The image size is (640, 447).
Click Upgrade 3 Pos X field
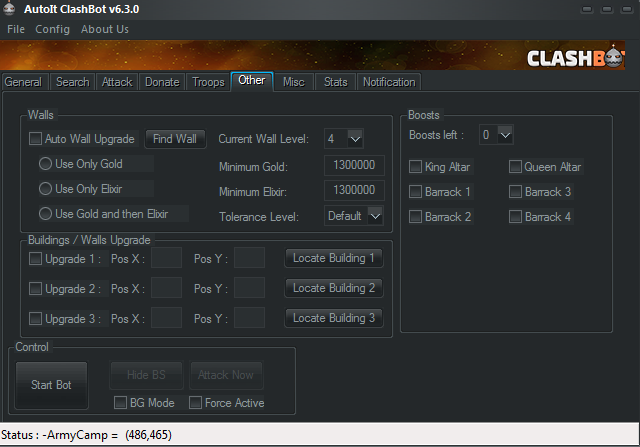(x=167, y=318)
